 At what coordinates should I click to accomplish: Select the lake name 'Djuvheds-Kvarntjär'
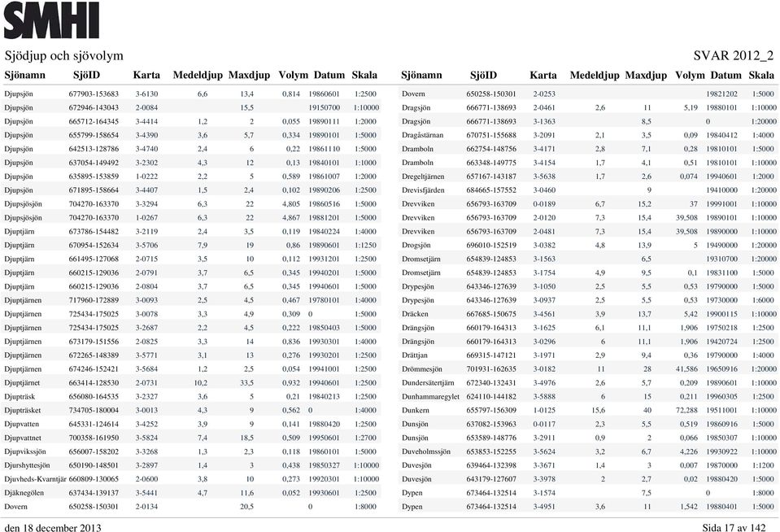coord(35,479)
